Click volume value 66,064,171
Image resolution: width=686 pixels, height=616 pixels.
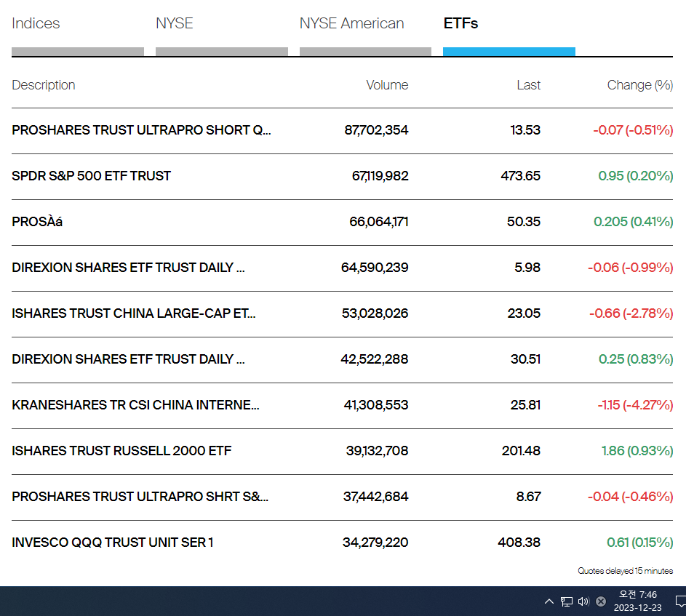[x=379, y=222]
